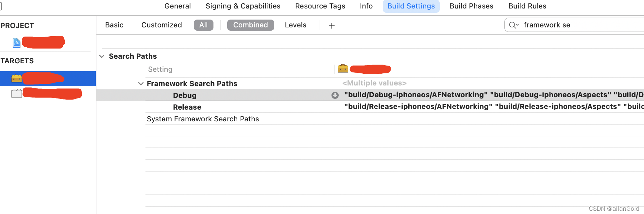Select the Release configuration row
The width and height of the screenshot is (644, 214).
tap(395, 107)
